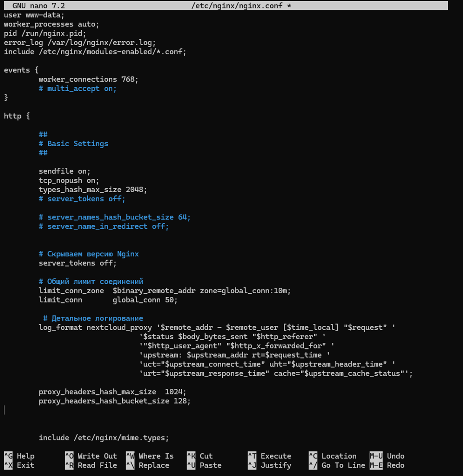Click the ^X Exit shortcut
Viewport: 463px width, 476px height.
19,465
